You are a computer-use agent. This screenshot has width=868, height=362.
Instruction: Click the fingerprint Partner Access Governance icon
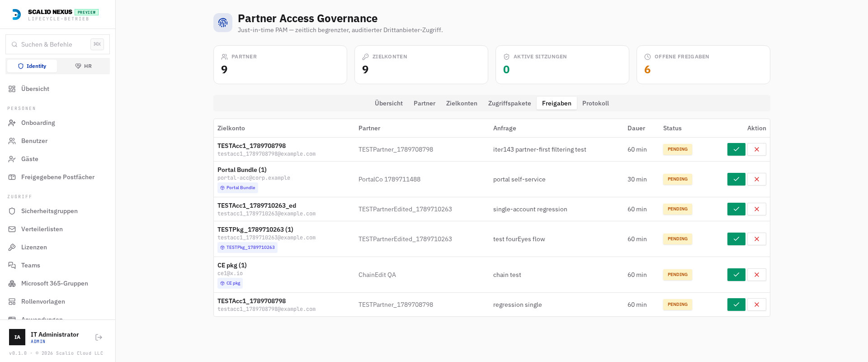(223, 23)
